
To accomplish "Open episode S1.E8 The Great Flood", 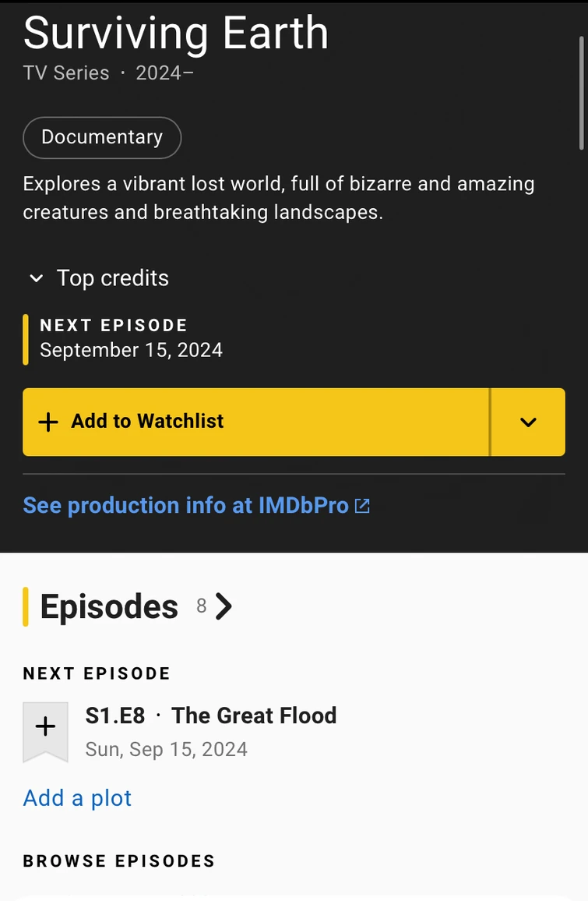I will pos(211,715).
